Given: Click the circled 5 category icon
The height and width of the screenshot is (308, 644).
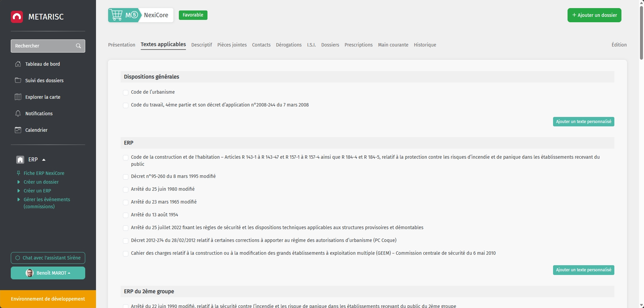Looking at the screenshot, I should pos(134,15).
